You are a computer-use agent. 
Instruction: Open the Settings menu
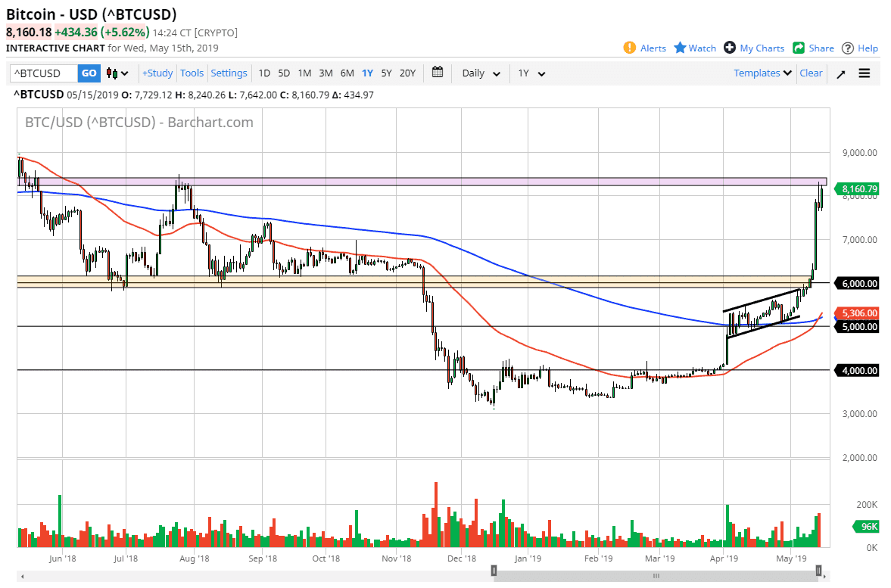point(229,73)
